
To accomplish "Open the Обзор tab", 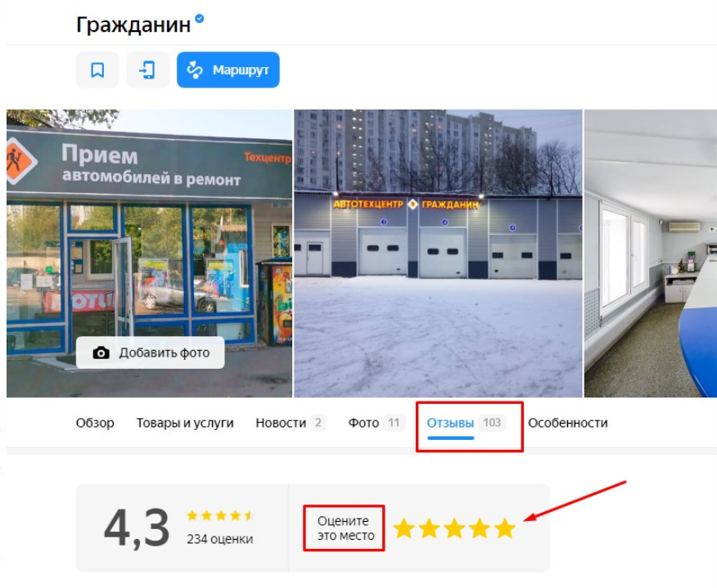I will coord(95,423).
